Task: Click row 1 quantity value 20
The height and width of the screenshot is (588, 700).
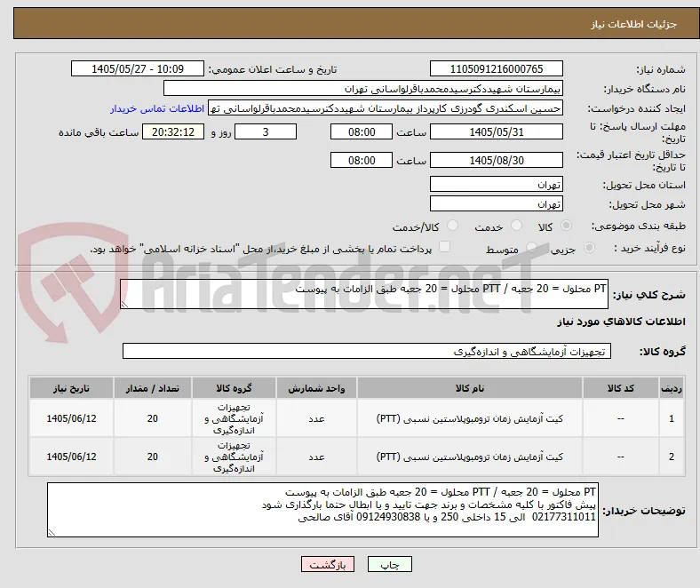Action: point(153,418)
